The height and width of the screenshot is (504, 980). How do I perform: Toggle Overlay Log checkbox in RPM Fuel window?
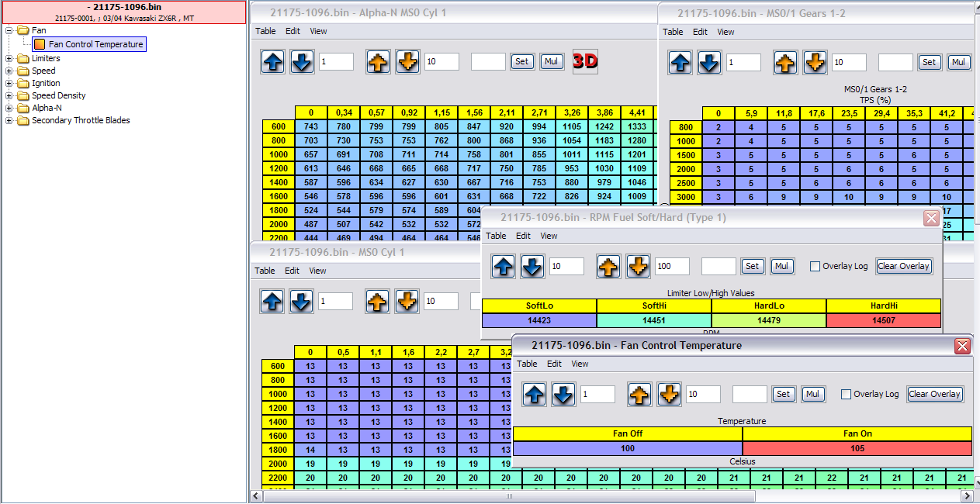815,266
